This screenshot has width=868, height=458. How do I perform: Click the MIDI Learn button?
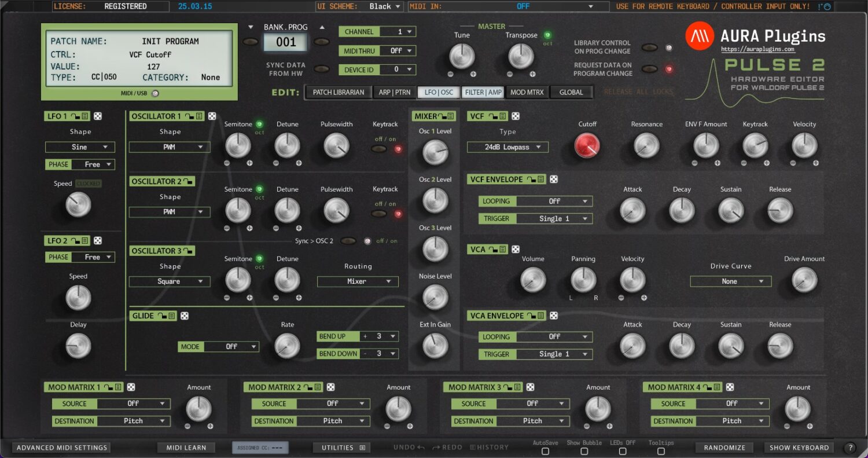tap(186, 448)
